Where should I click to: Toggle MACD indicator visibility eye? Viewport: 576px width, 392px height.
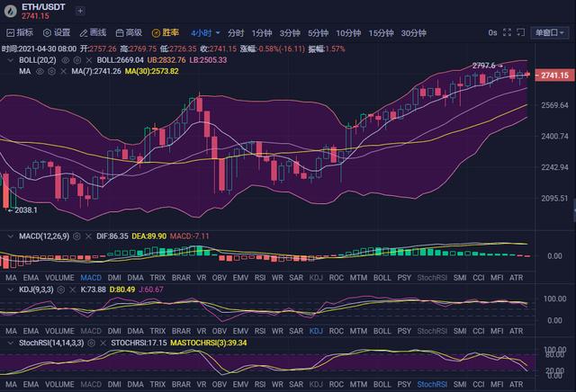76,235
